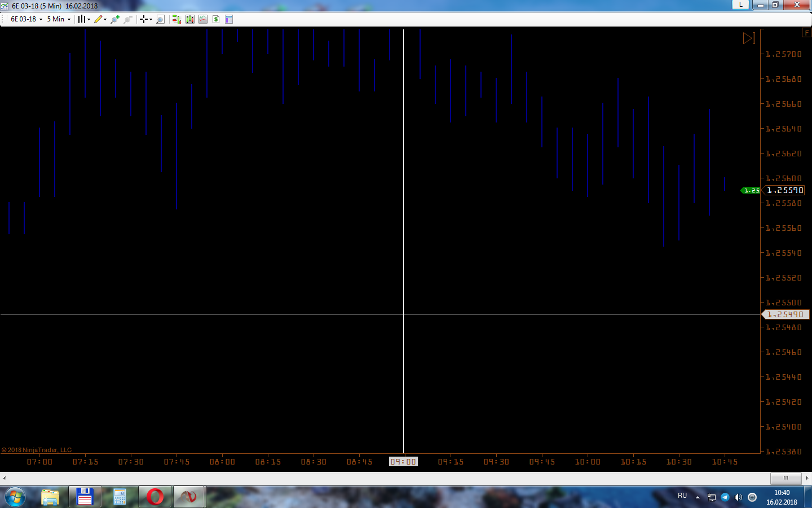Open the chart properties panel icon
This screenshot has height=508, width=812.
[x=229, y=19]
